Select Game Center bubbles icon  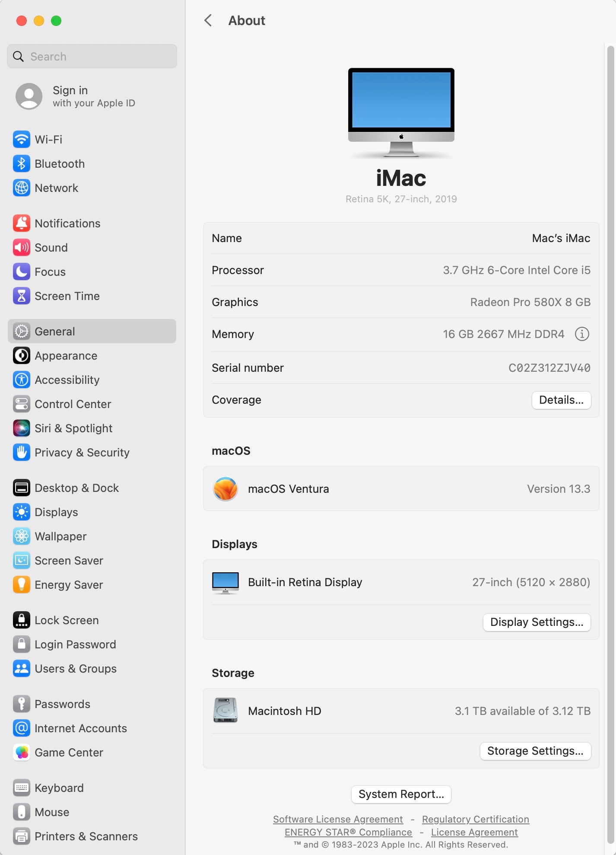point(22,752)
